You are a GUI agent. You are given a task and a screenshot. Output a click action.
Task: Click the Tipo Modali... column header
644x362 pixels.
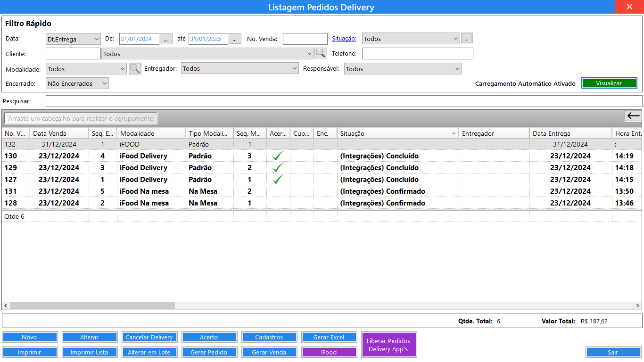click(209, 133)
